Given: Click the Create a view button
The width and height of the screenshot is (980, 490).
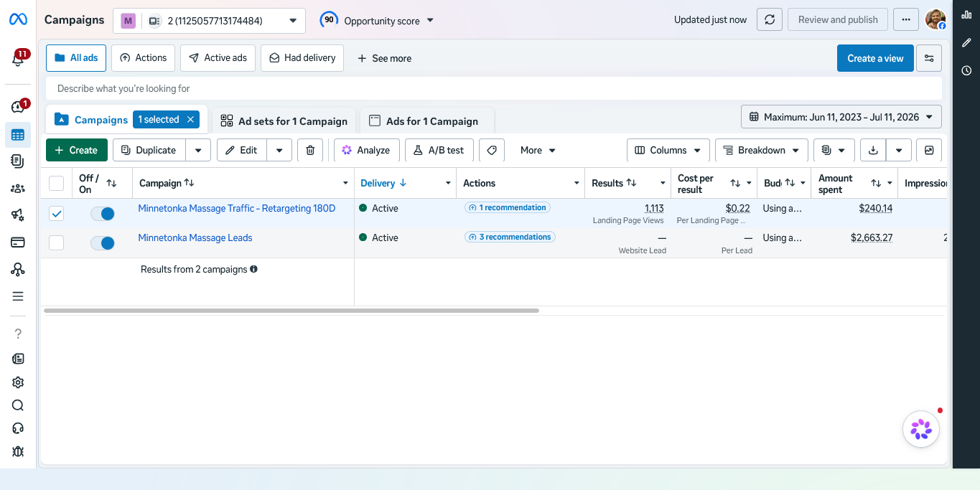Looking at the screenshot, I should tap(875, 58).
